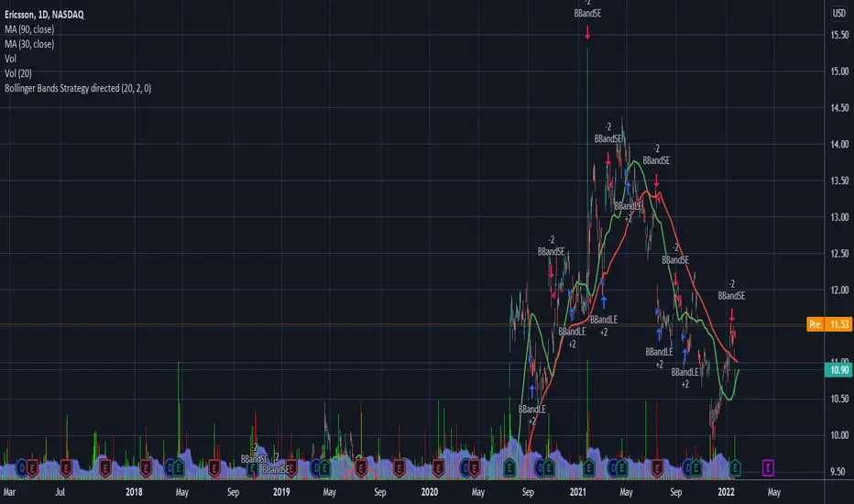
Task: Click the red sell arrow above the 15.50 spike
Action: click(587, 33)
